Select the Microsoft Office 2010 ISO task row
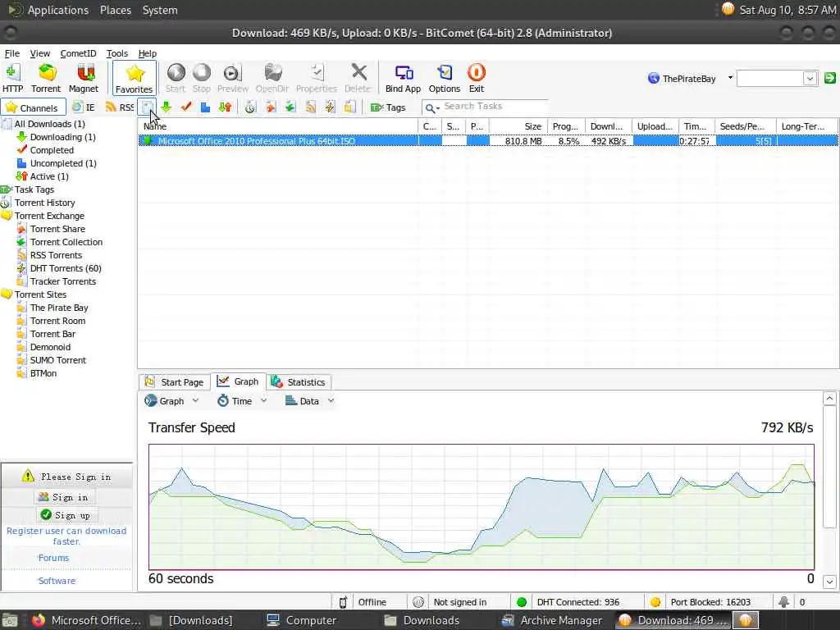Image resolution: width=840 pixels, height=630 pixels. [x=488, y=141]
